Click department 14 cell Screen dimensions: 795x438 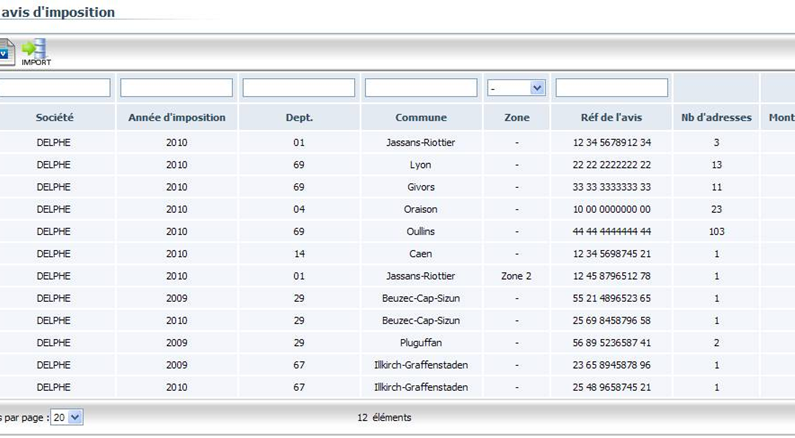[299, 254]
